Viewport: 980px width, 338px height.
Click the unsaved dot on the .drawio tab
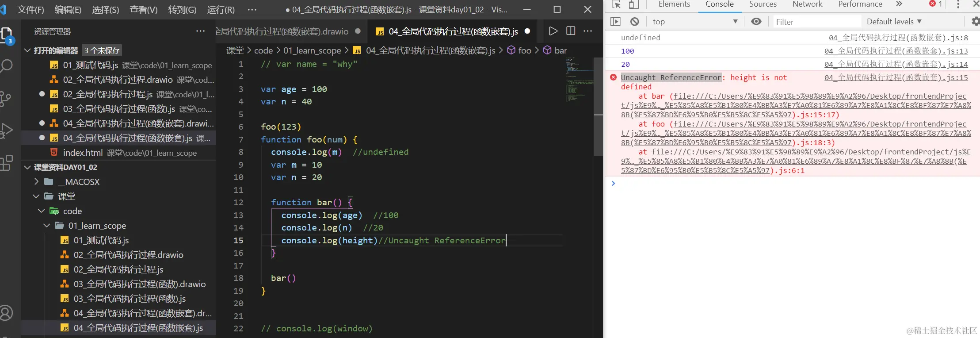coord(358,31)
